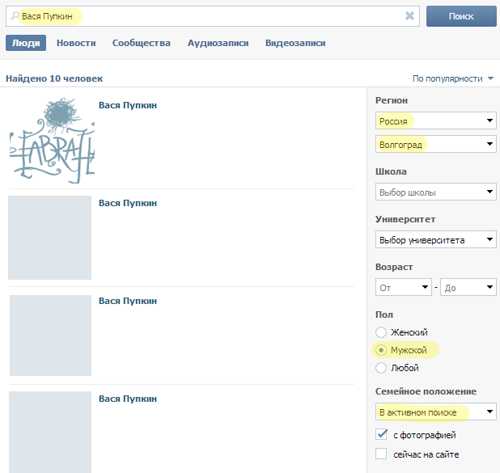Viewport: 500px width, 473px height.
Task: Click the Поиск search button
Action: tap(461, 16)
